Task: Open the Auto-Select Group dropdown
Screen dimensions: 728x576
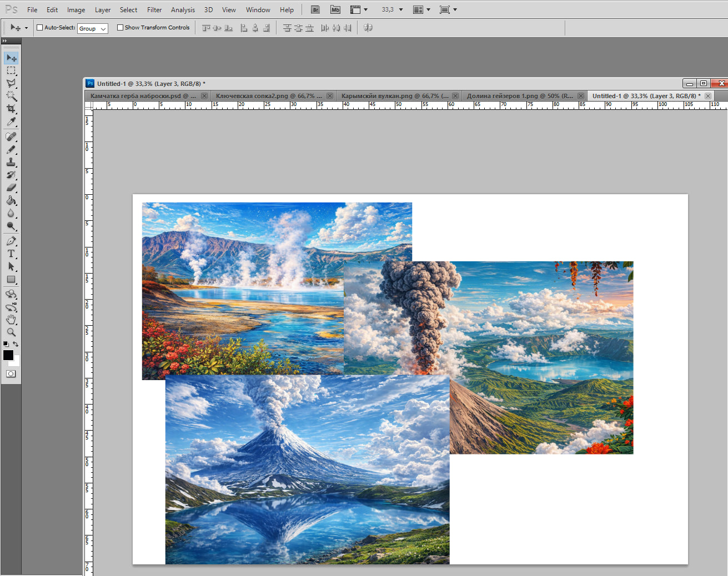Action: pyautogui.click(x=92, y=28)
